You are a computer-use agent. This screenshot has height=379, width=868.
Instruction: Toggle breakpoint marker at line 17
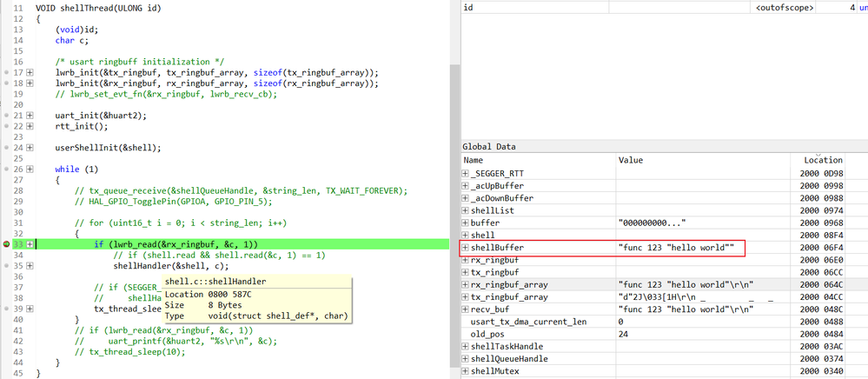[x=5, y=73]
